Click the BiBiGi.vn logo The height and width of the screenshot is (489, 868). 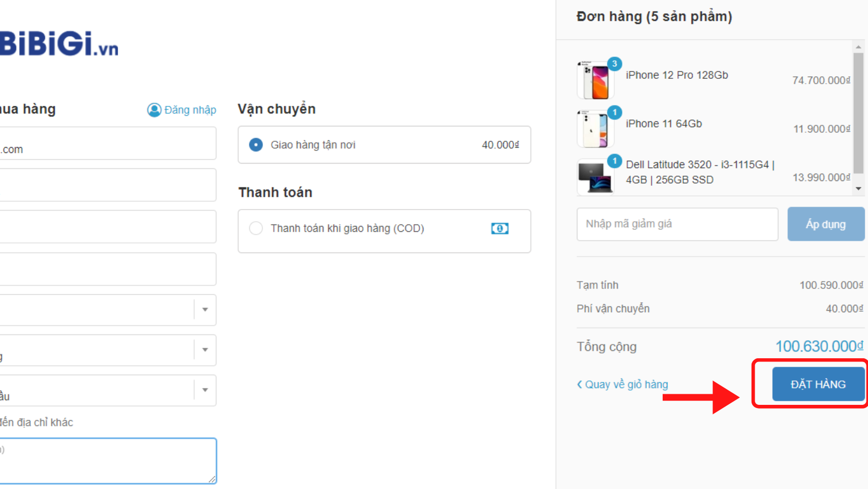pyautogui.click(x=59, y=43)
